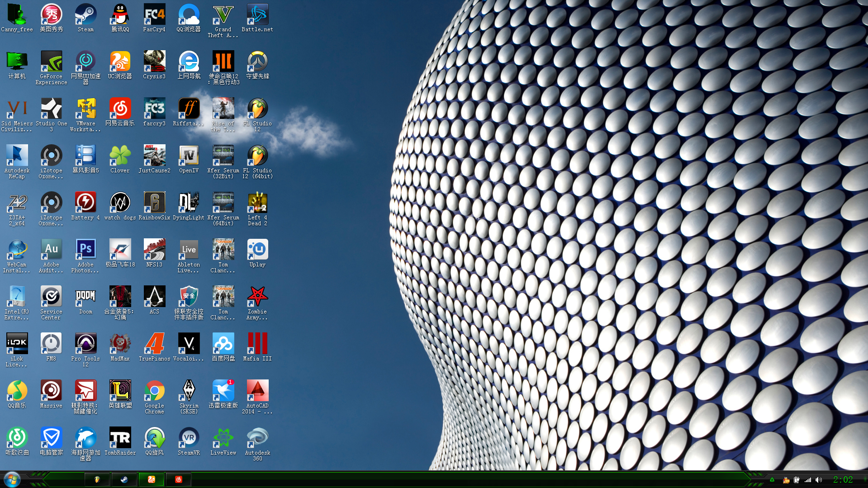This screenshot has height=488, width=868.
Task: Select Xfer Serum (64Bit) icon
Action: click(223, 209)
